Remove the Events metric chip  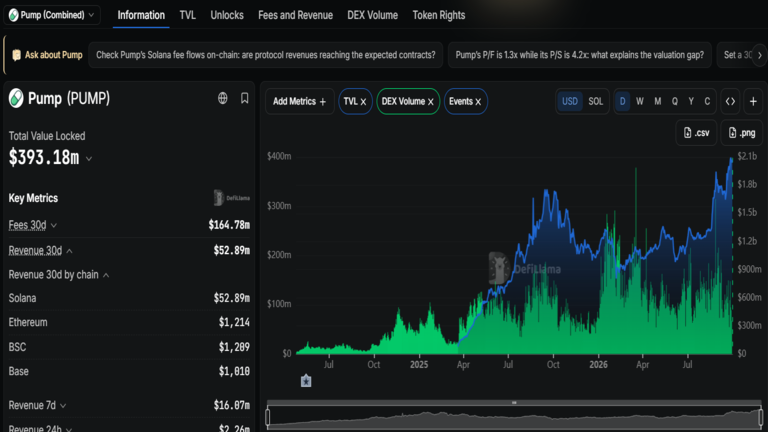478,102
